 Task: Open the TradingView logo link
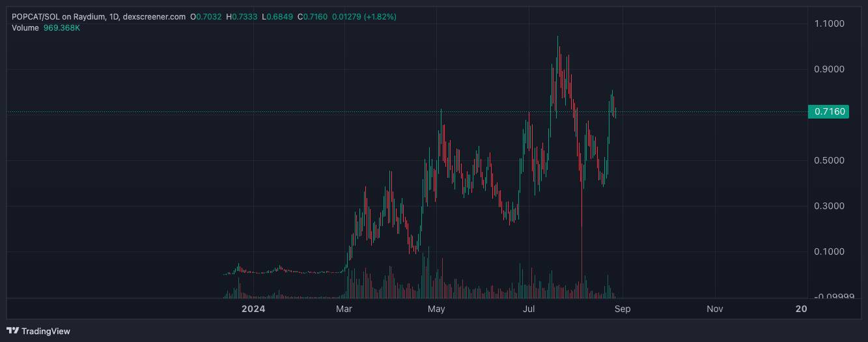click(x=38, y=331)
